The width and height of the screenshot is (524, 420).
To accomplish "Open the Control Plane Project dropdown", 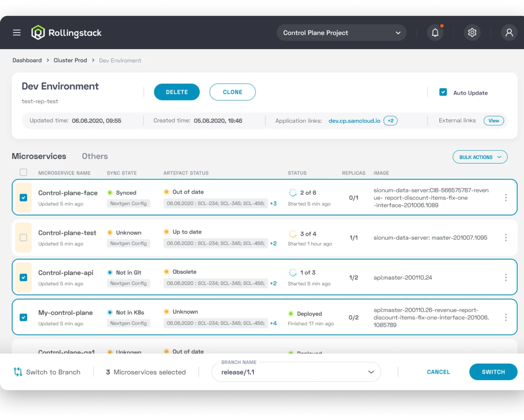I will (341, 32).
